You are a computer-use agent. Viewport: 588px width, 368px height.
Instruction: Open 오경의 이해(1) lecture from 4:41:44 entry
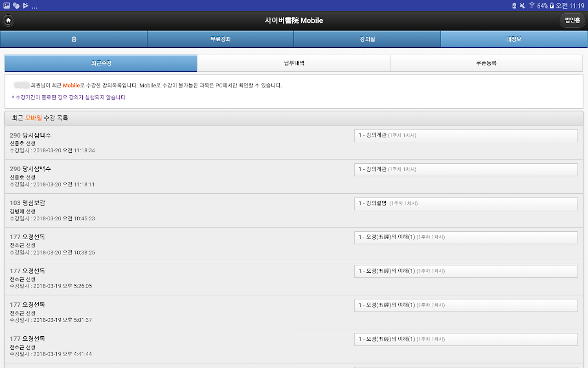(466, 339)
